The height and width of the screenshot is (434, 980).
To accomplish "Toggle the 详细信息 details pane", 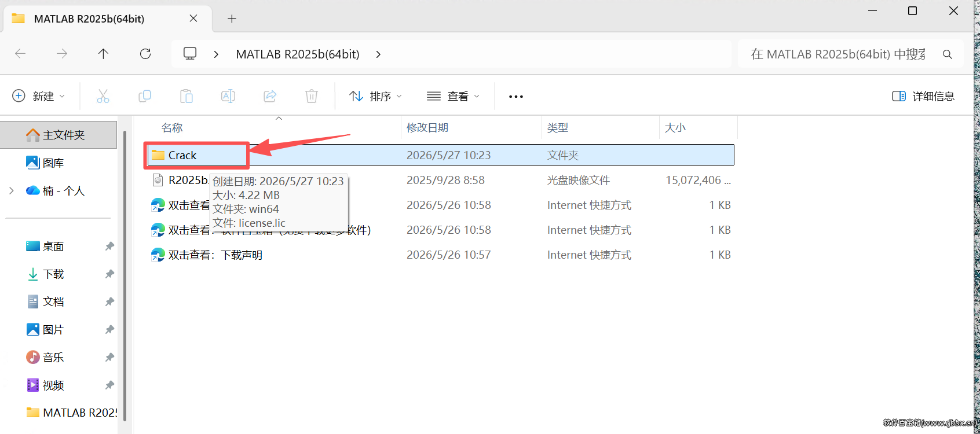I will point(923,96).
